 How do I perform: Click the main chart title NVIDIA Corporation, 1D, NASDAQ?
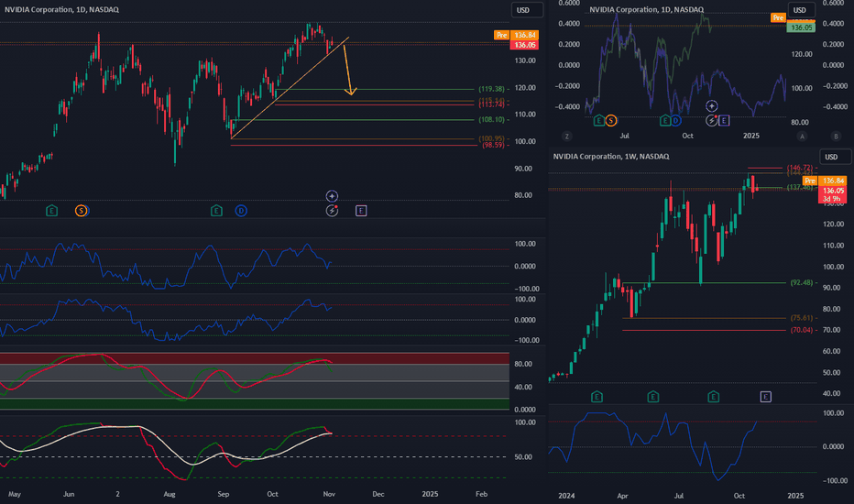(61, 9)
